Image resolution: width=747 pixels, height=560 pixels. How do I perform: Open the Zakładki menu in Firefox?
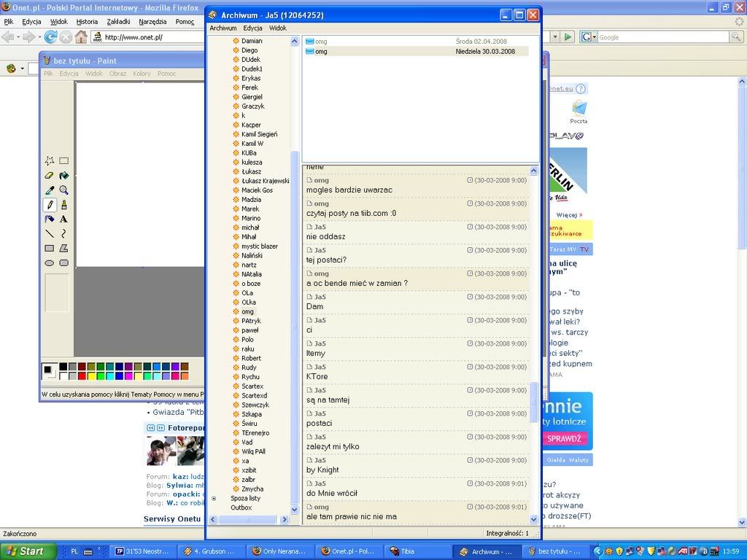(x=118, y=22)
